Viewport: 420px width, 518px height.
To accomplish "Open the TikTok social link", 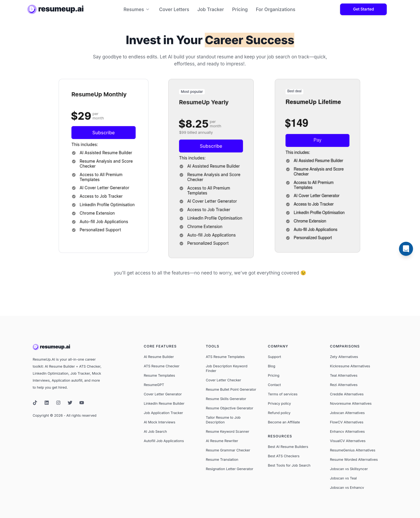I will pos(35,403).
